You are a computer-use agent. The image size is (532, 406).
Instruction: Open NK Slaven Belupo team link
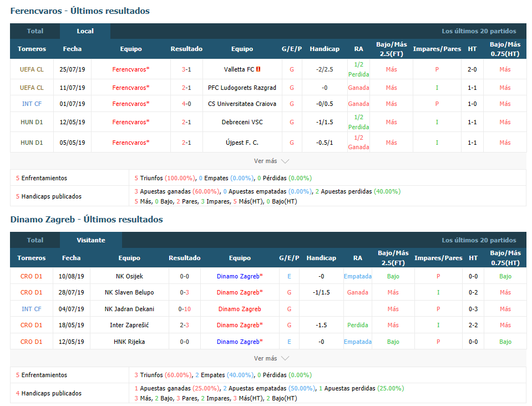[129, 292]
